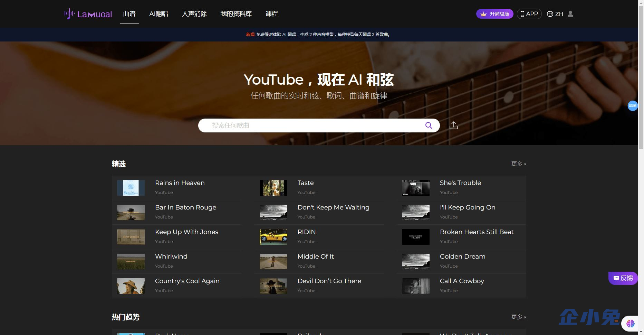
Task: Click the blue 83M floating badge
Action: pyautogui.click(x=632, y=106)
